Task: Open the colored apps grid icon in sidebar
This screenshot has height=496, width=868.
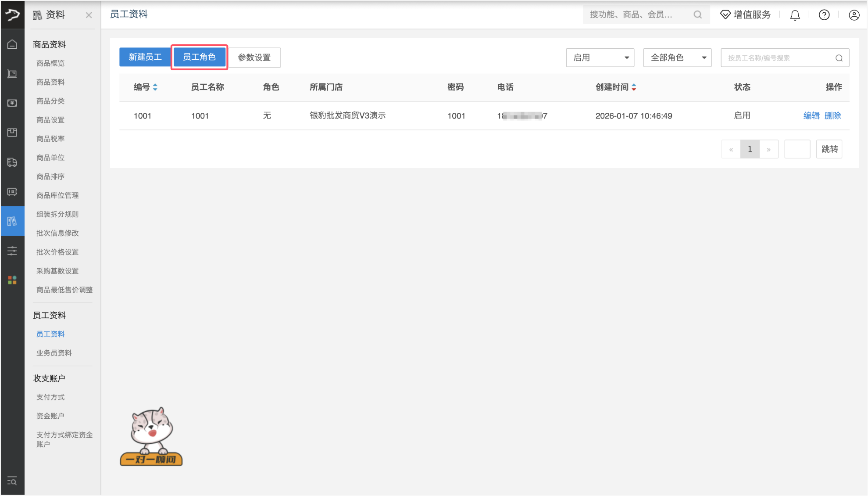Action: point(12,280)
